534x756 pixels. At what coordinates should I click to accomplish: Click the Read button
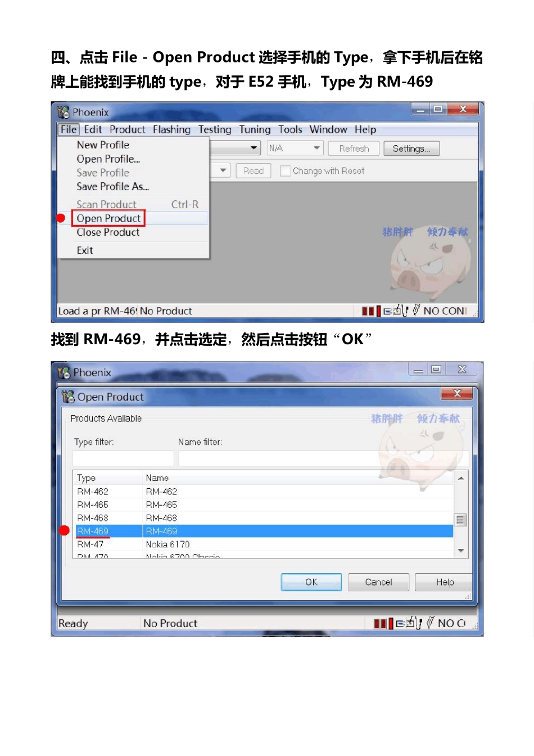pyautogui.click(x=254, y=170)
